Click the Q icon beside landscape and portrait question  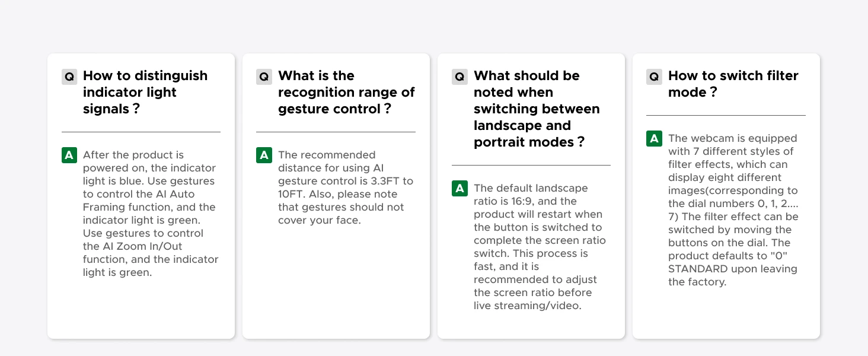459,77
